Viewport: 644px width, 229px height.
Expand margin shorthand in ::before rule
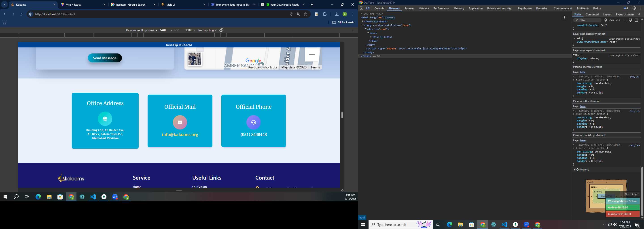pos(589,87)
